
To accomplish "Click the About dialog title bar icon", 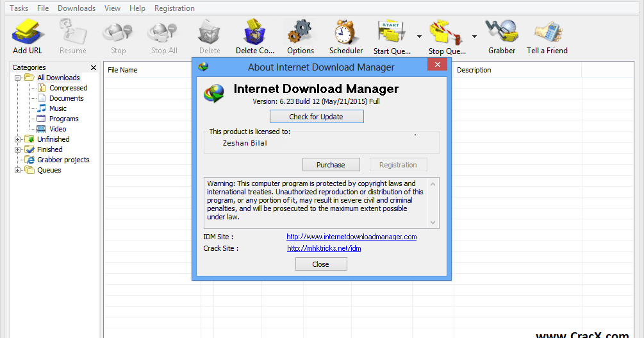I will (203, 67).
